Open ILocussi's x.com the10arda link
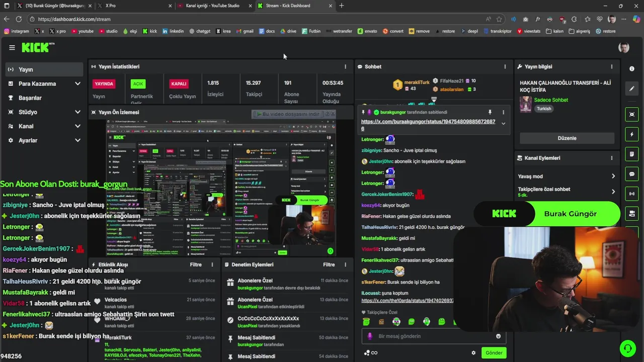The image size is (644, 362). coord(408,301)
